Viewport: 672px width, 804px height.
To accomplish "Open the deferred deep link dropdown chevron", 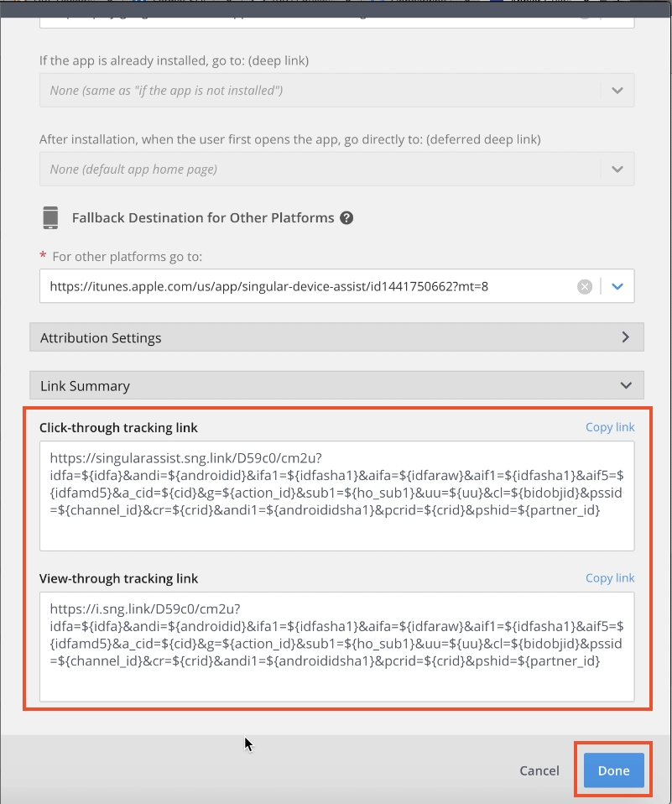I will (x=617, y=170).
